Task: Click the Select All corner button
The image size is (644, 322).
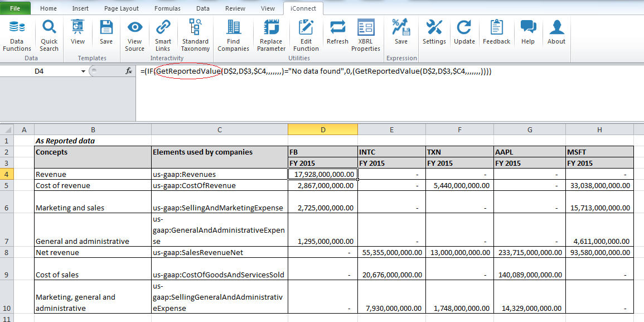Action: pos(7,130)
